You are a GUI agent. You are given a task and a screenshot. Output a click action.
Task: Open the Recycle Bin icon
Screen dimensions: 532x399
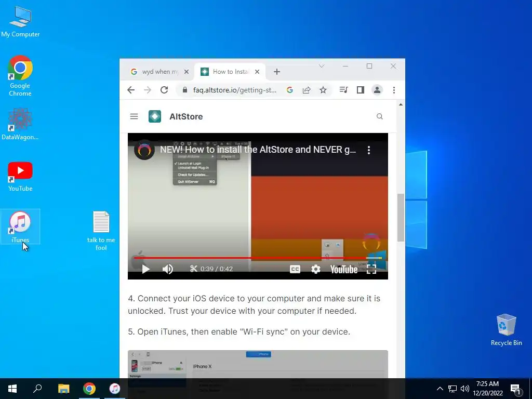(x=506, y=330)
